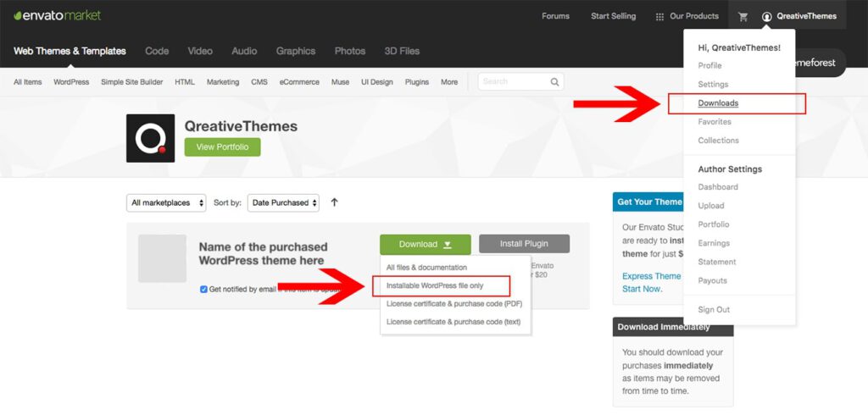Open Favorites in the user menu
Viewport: 868px width, 415px height.
pos(715,122)
